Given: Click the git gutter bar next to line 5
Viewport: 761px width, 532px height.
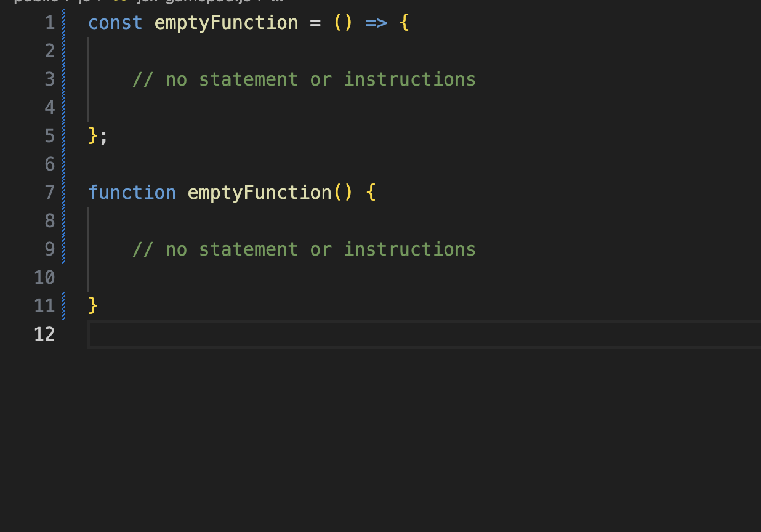Looking at the screenshot, I should click(63, 135).
